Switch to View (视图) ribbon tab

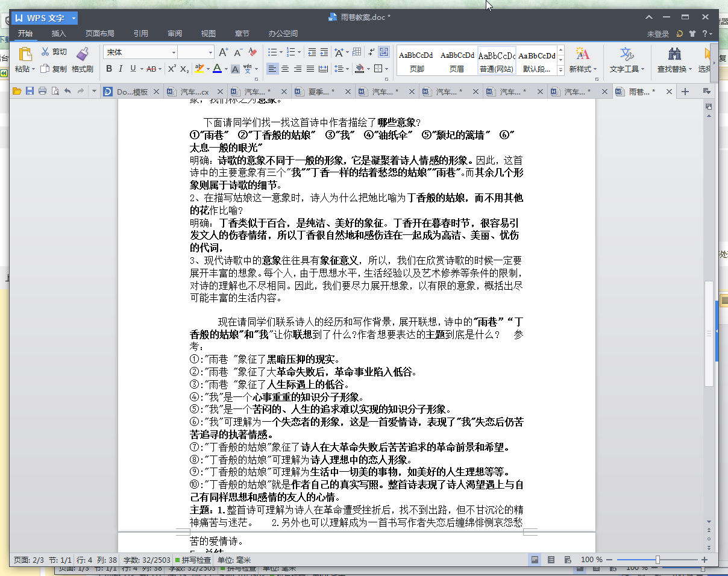point(209,34)
